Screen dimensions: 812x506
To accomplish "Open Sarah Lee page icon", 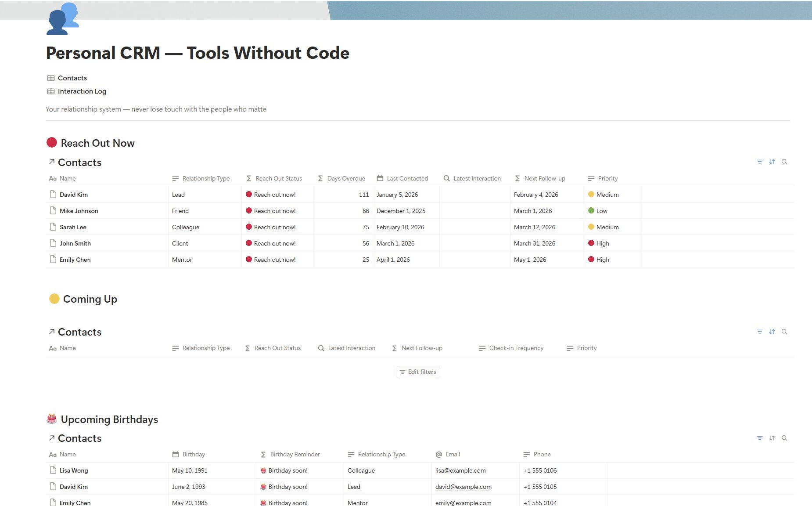I will click(53, 227).
